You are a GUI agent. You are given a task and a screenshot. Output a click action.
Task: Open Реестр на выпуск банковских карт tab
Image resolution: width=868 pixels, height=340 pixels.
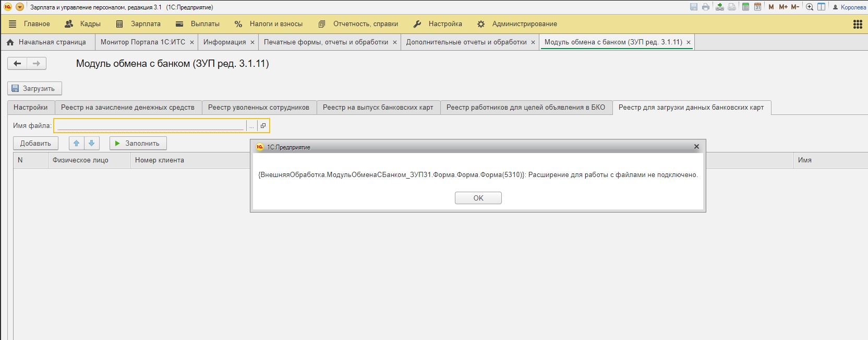click(x=378, y=108)
